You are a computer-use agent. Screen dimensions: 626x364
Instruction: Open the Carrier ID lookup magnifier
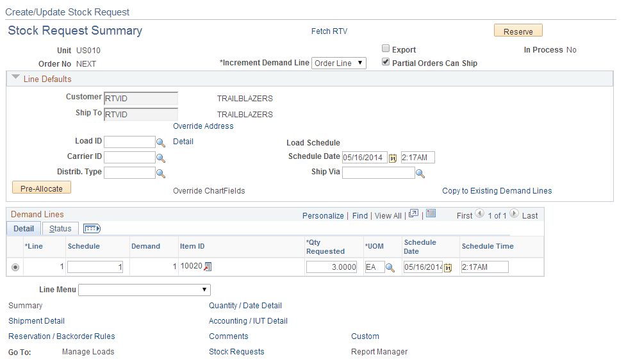pyautogui.click(x=160, y=158)
